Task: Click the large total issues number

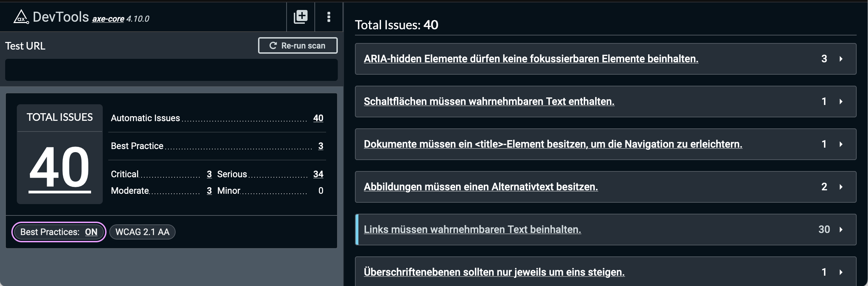Action: (59, 167)
